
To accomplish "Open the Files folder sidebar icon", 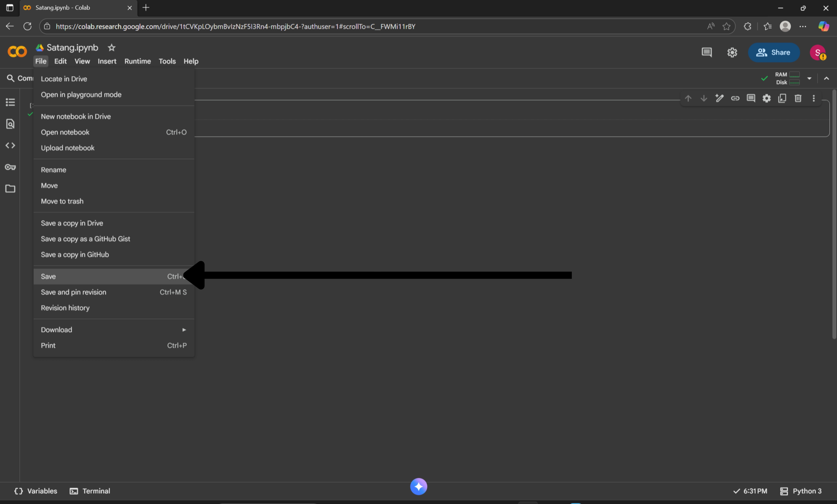I will [x=10, y=189].
